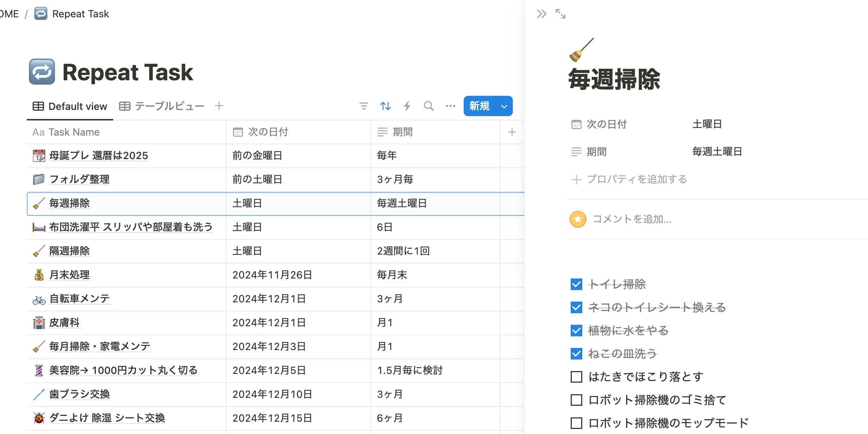This screenshot has width=868, height=434.
Task: Open the filter options icon
Action: (x=364, y=106)
